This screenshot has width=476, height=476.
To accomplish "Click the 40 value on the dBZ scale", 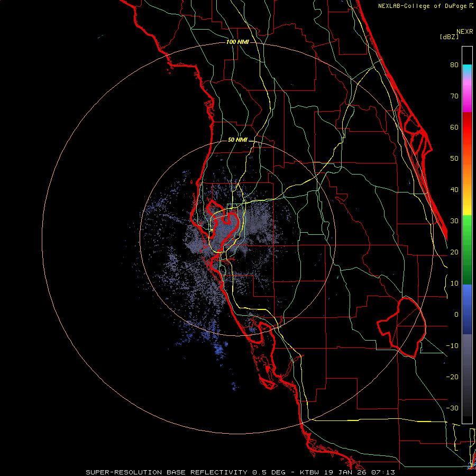I will [x=454, y=190].
